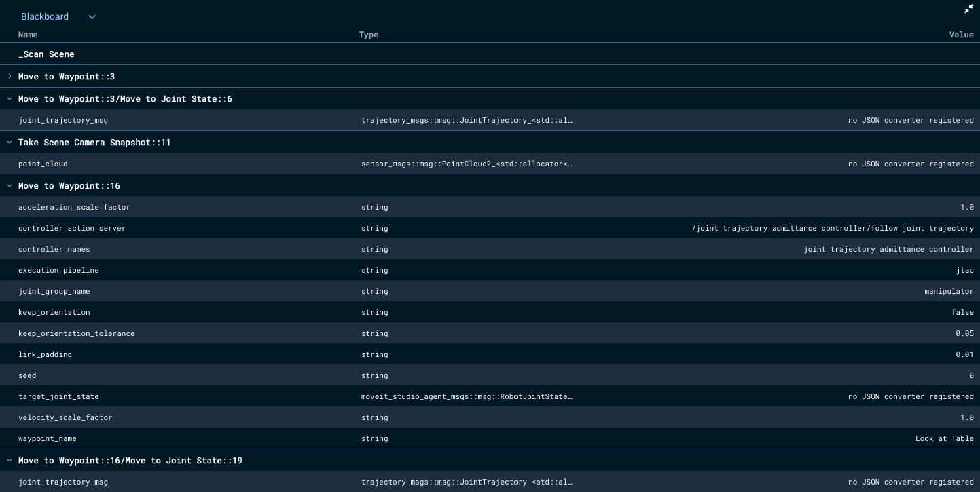Viewport: 980px width, 492px height.
Task: Click the Name column header
Action: (x=28, y=35)
